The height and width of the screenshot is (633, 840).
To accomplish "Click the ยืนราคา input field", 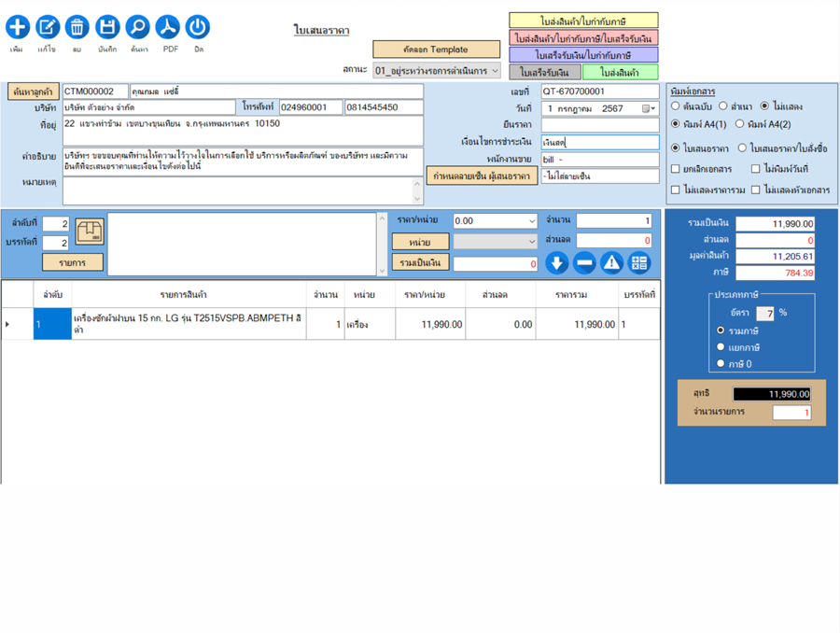I will pos(599,125).
